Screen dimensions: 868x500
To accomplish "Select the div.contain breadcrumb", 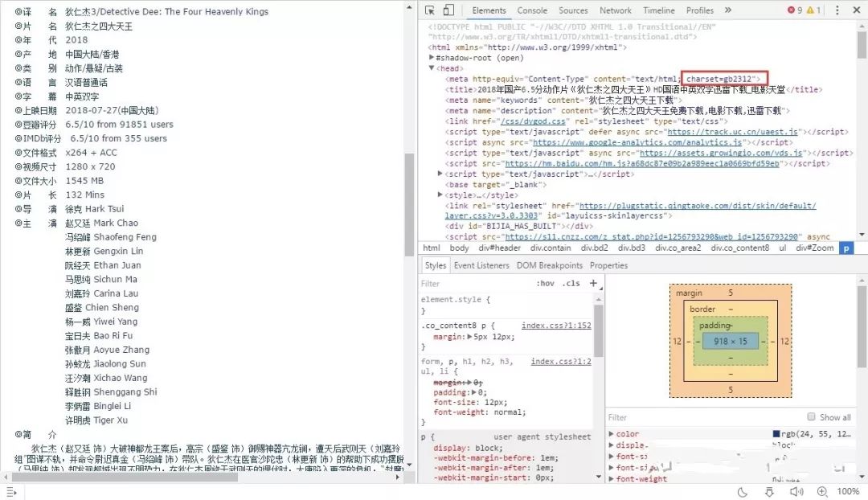I will point(551,248).
